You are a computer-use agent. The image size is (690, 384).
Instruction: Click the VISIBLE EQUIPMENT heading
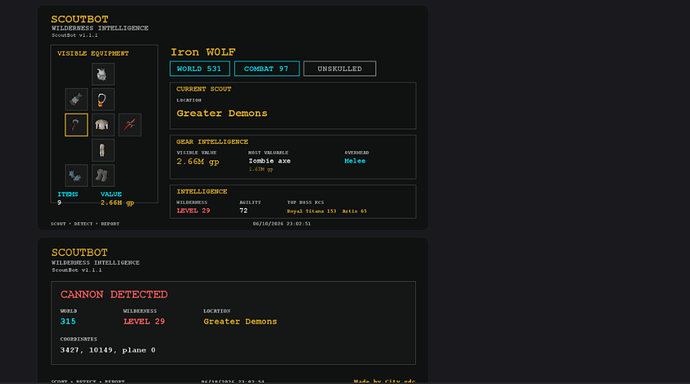coord(93,54)
